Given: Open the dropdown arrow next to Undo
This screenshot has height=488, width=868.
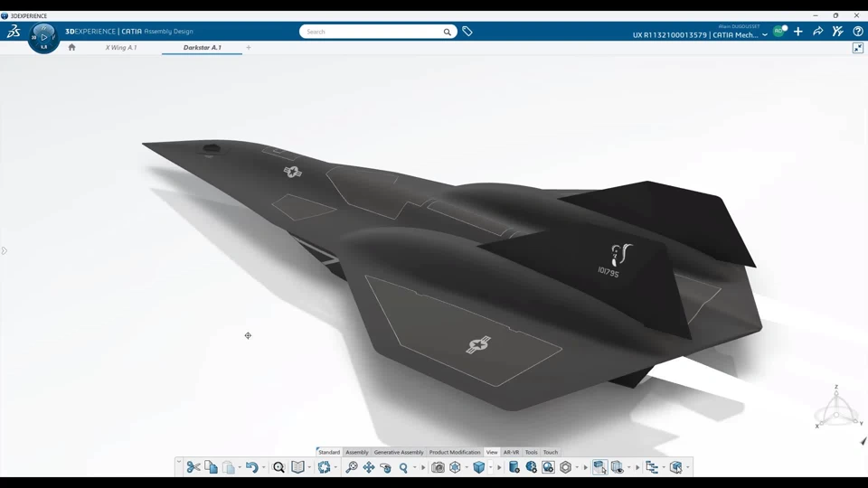Looking at the screenshot, I should pyautogui.click(x=263, y=468).
